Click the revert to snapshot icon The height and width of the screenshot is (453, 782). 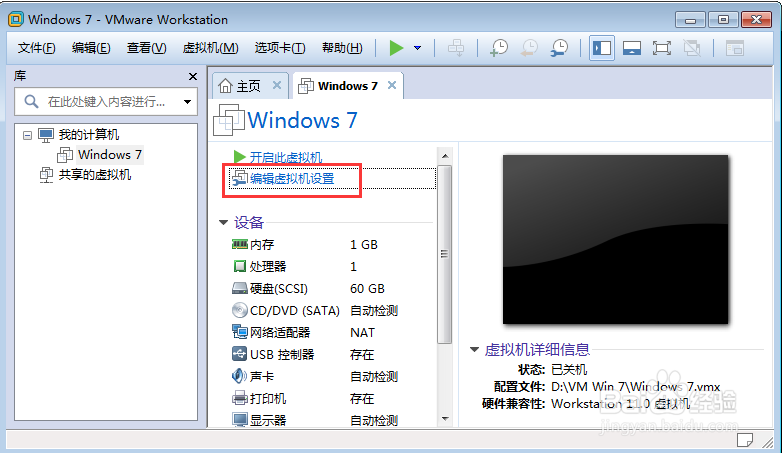coord(529,48)
